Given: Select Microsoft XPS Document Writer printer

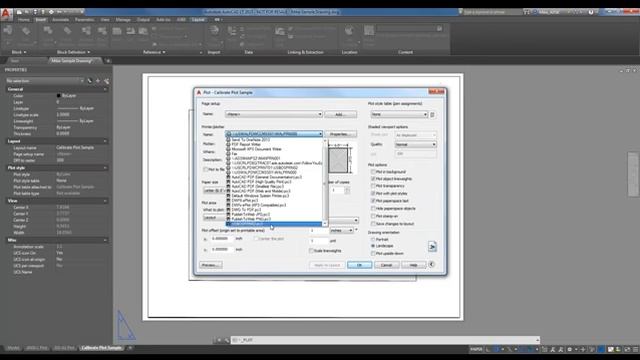Looking at the screenshot, I should [x=256, y=149].
